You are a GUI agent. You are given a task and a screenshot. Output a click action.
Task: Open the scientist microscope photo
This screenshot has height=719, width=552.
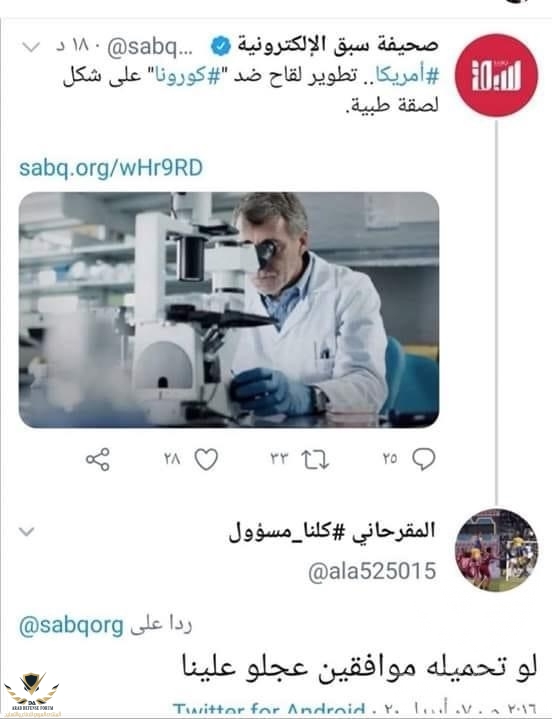229,310
